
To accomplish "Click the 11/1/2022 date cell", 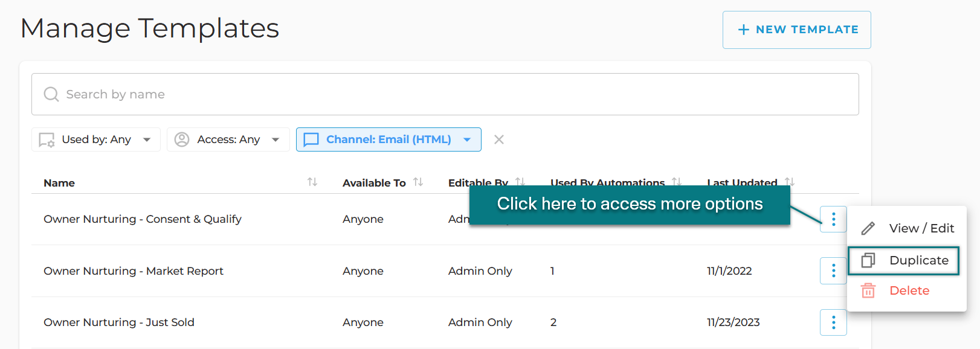I will coord(729,271).
